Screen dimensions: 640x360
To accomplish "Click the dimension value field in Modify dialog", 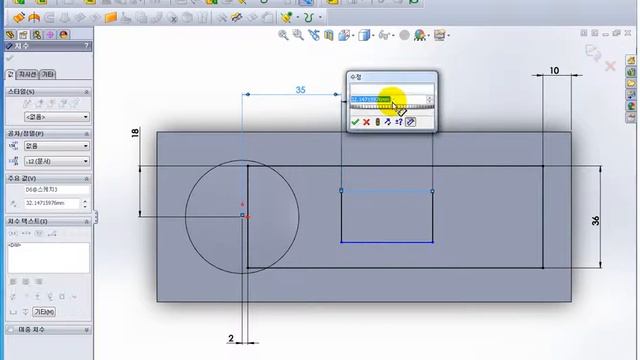I will [388, 99].
